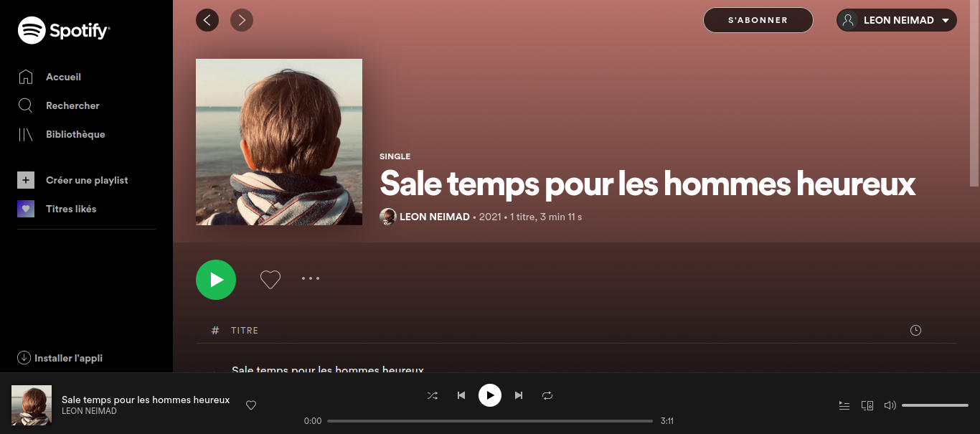The width and height of the screenshot is (980, 434).
Task: Skip to next track
Action: [519, 395]
